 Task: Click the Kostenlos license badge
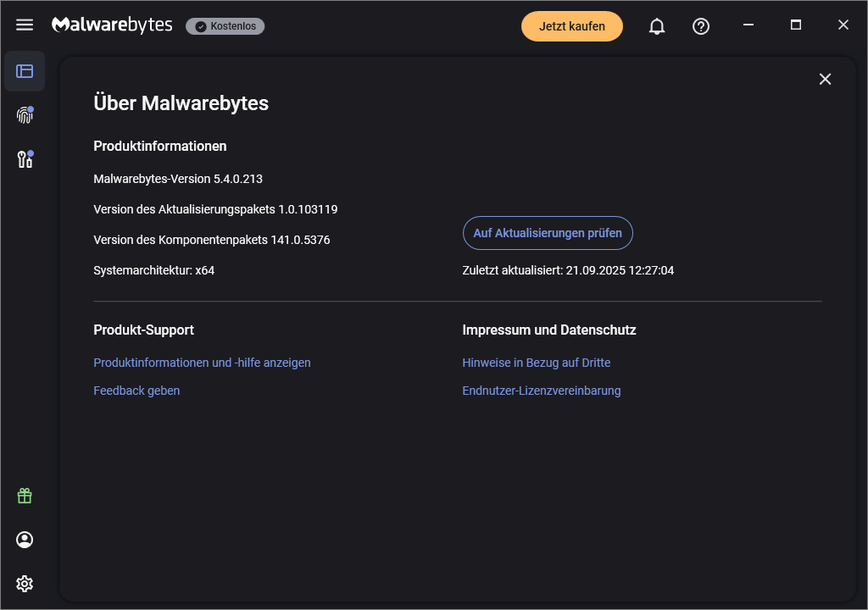click(225, 26)
